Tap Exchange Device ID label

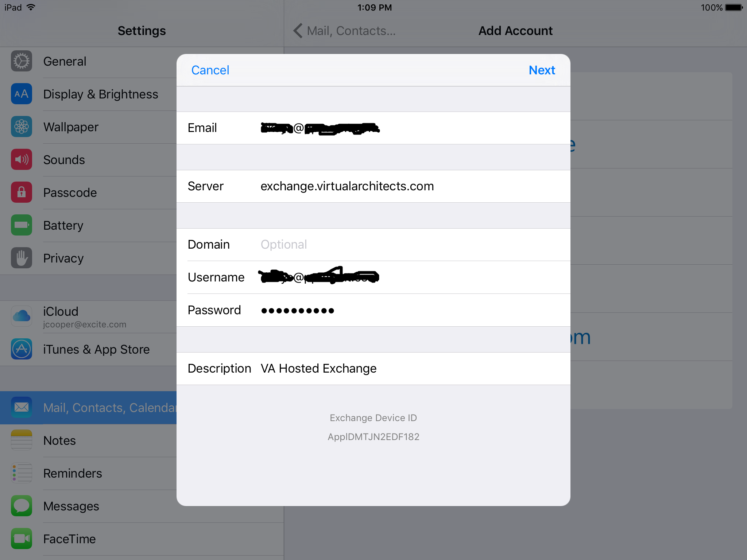coord(373,418)
